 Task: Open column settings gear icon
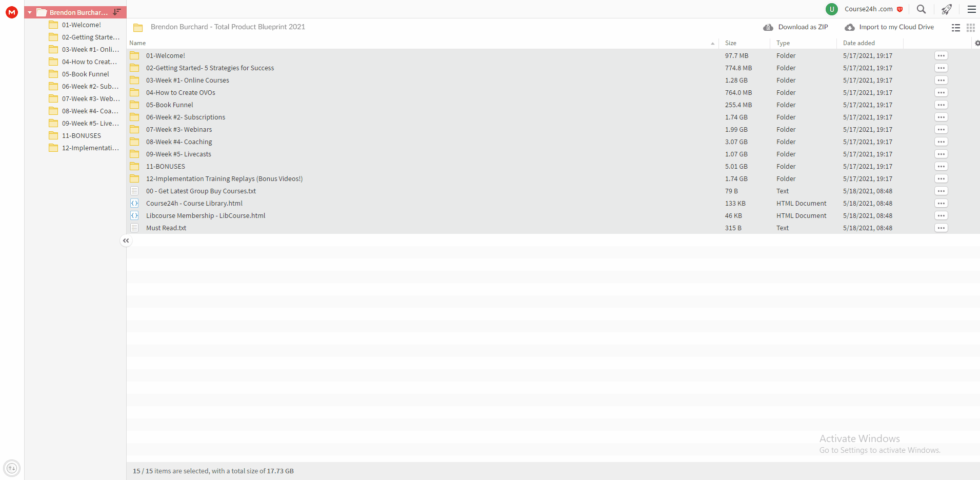(977, 43)
